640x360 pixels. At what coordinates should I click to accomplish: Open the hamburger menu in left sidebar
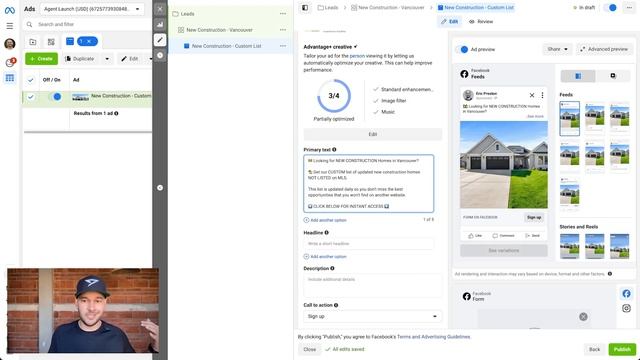[x=9, y=26]
